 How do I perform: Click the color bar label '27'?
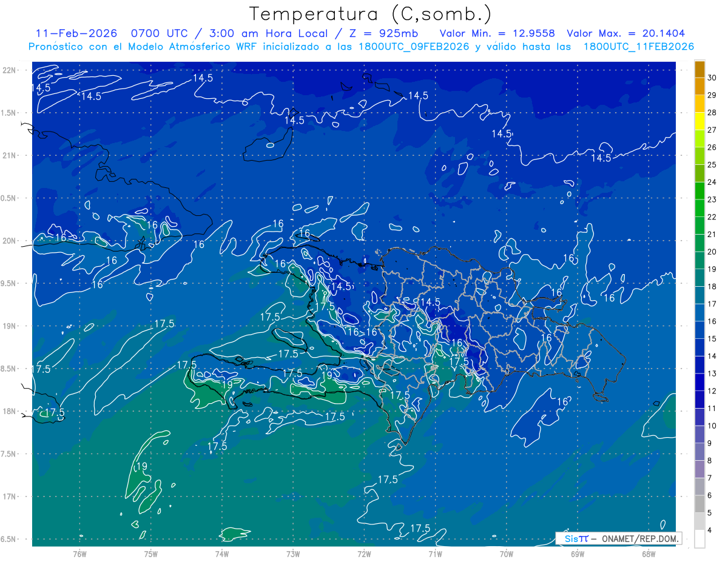(x=712, y=130)
